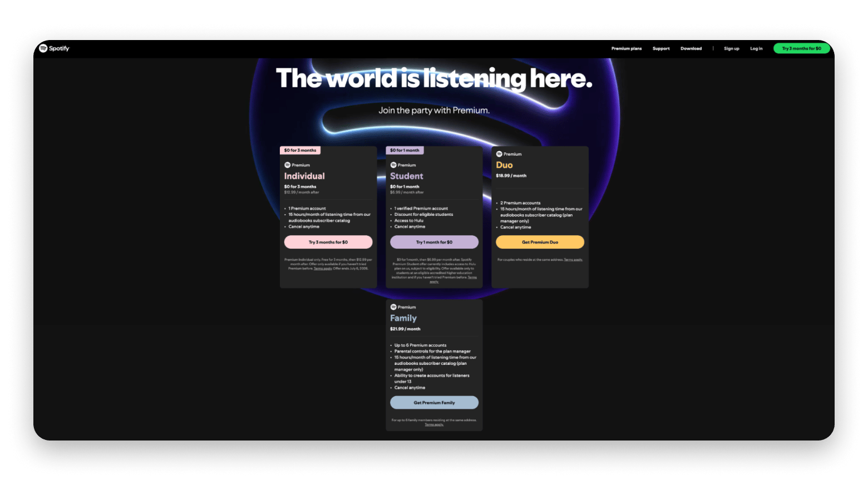
Task: Click the $21.99 / month price
Action: tap(405, 329)
